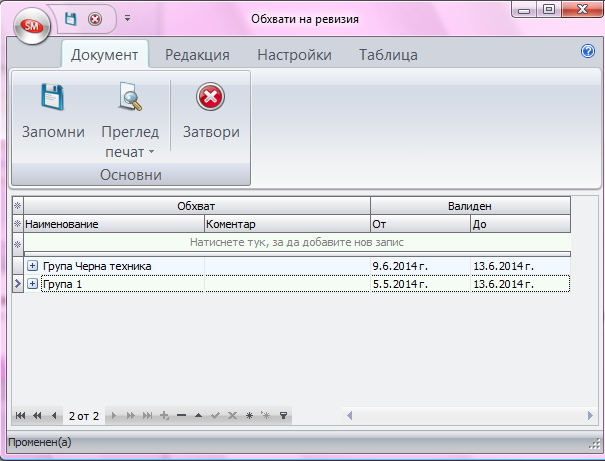Click the band header asterisk selector icon
The image size is (605, 461).
tap(18, 206)
